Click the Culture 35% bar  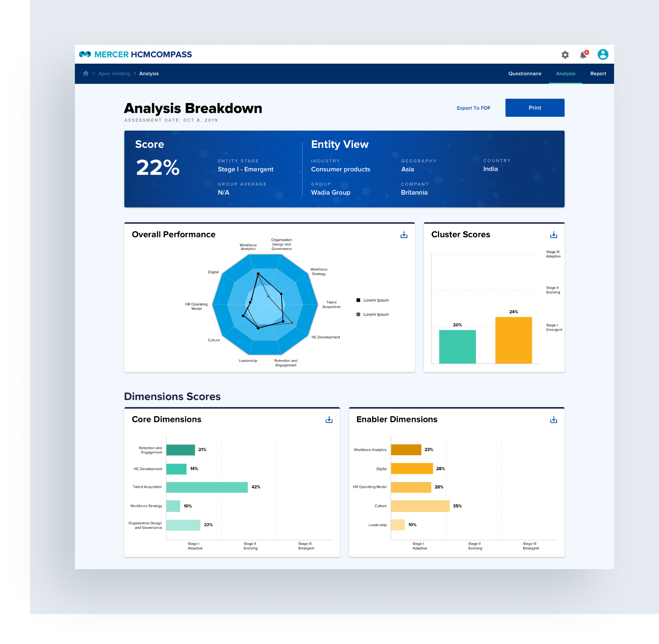[x=420, y=506]
